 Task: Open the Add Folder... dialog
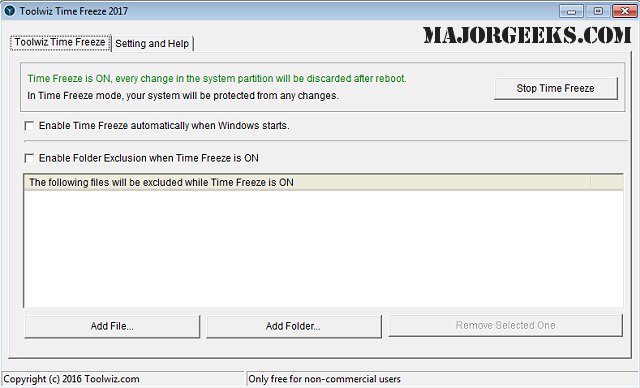(x=293, y=326)
